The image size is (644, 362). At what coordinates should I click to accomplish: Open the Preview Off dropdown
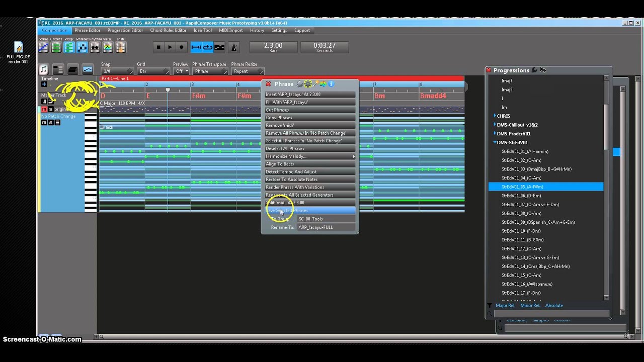click(x=181, y=71)
